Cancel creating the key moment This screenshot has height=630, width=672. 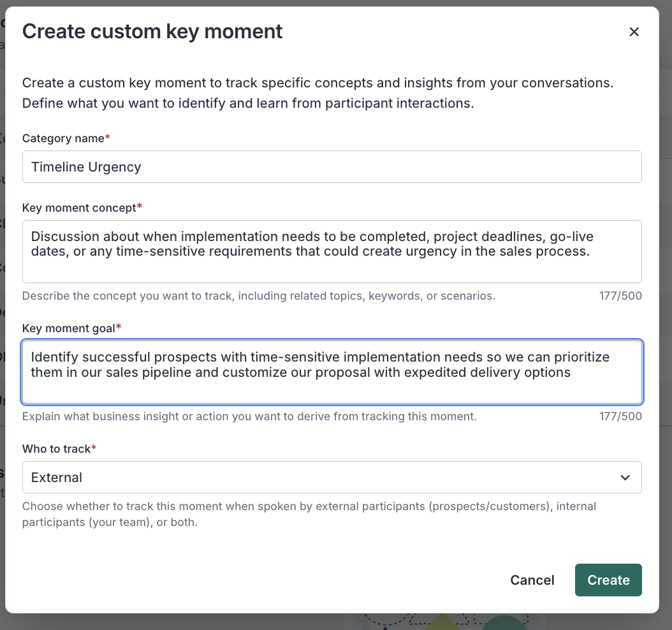pyautogui.click(x=532, y=580)
